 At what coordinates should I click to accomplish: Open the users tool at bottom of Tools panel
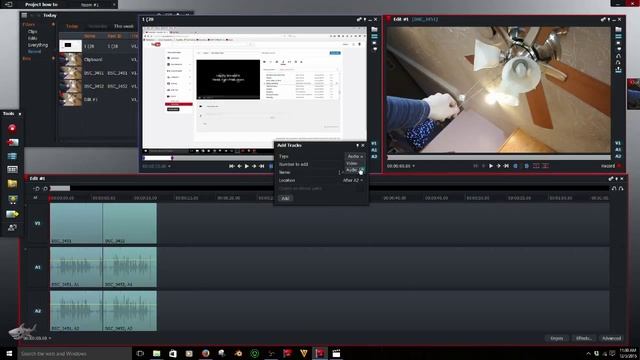[12, 228]
